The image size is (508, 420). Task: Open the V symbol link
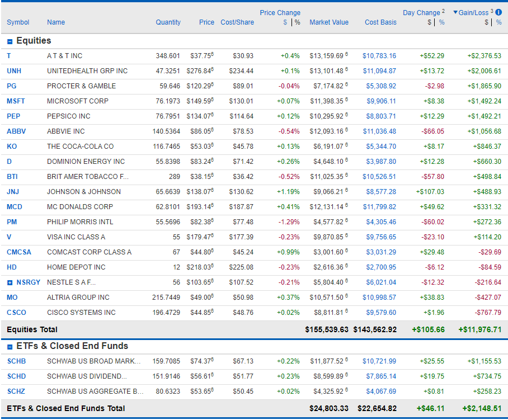[9, 237]
